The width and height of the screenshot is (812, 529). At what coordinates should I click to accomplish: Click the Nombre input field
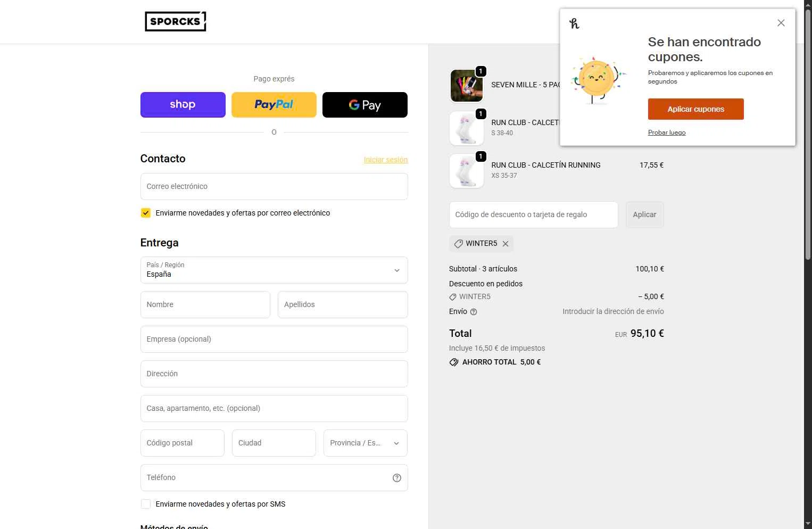coord(205,304)
